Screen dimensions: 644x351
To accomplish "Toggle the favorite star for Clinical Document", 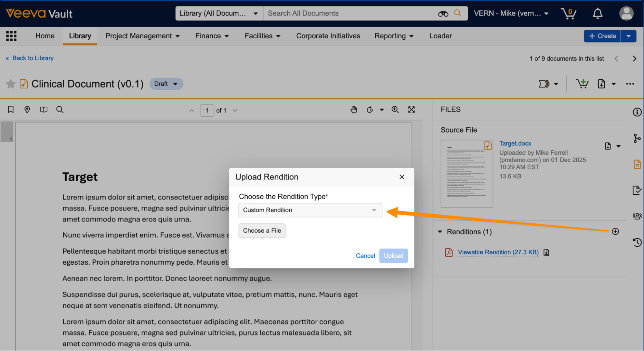I will (x=11, y=84).
